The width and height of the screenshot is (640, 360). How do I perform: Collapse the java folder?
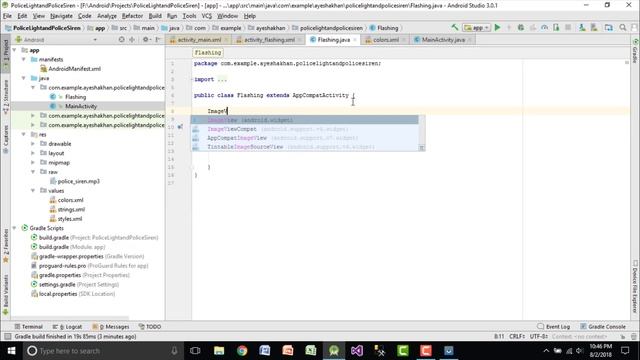[24, 78]
